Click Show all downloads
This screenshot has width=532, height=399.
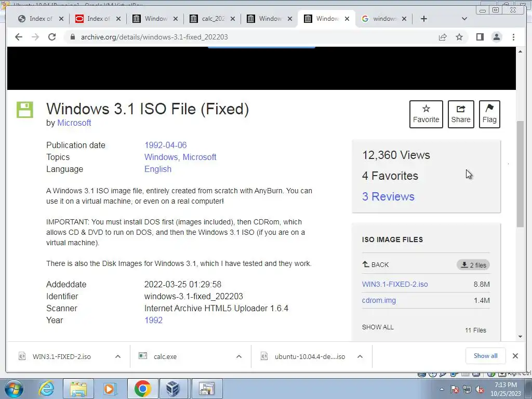[486, 356]
